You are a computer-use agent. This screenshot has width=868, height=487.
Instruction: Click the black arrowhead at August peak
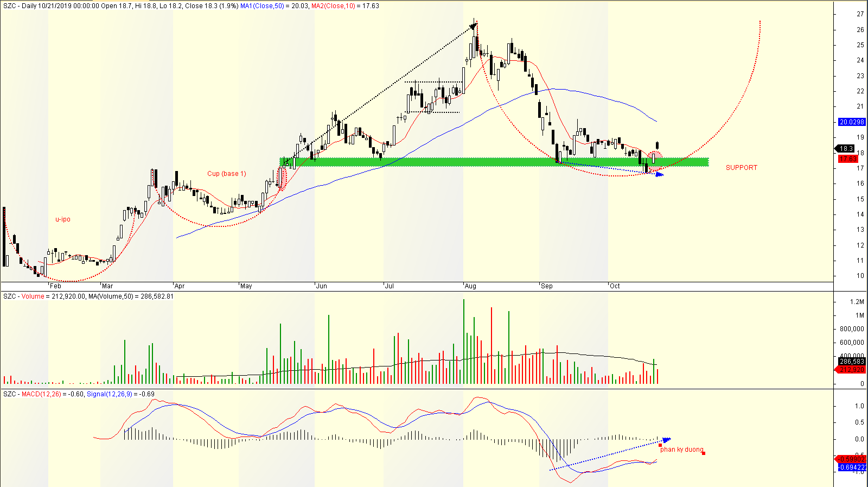473,26
